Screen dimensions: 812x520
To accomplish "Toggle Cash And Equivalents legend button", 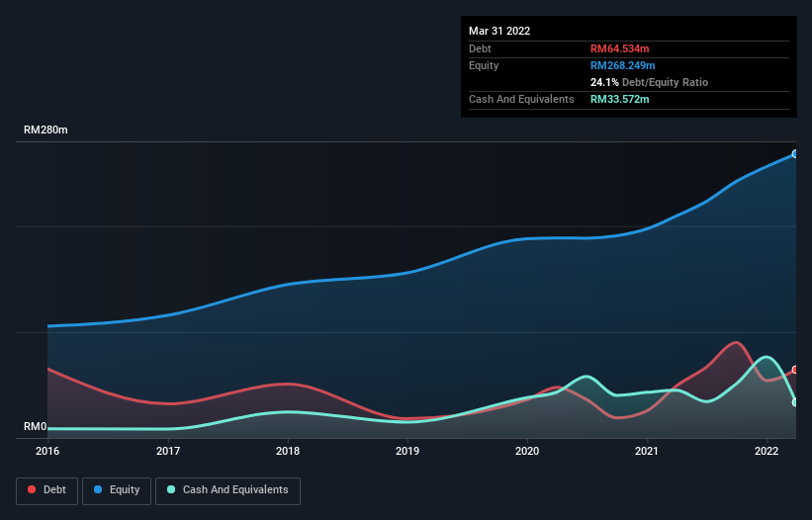I will (227, 490).
